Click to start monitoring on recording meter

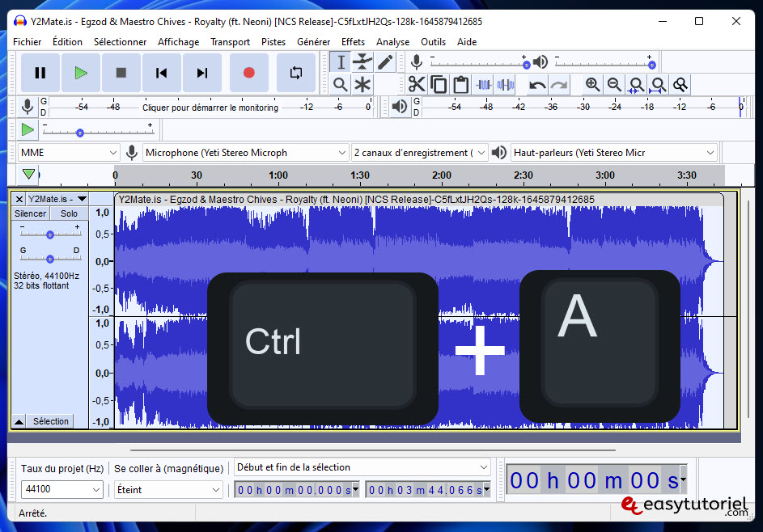[210, 108]
